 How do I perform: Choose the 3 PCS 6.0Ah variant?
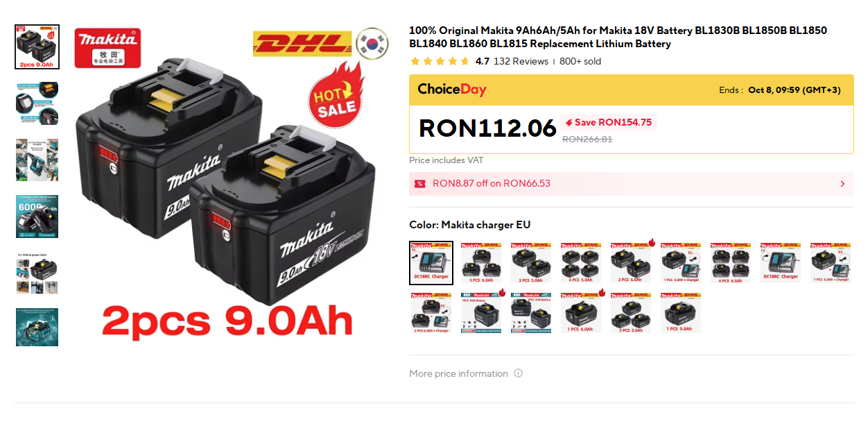coord(481,263)
